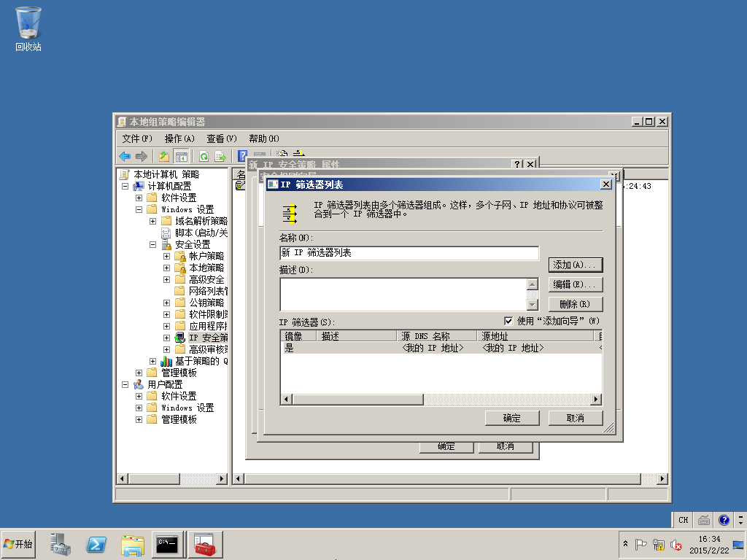Open the Recycle Bin desktop icon

pyautogui.click(x=28, y=28)
